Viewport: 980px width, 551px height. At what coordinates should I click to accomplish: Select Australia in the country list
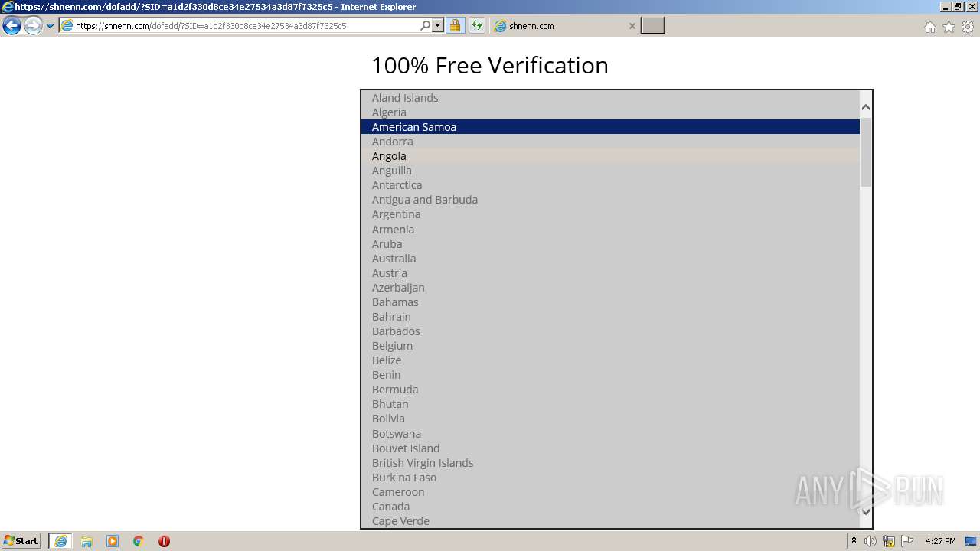610,259
